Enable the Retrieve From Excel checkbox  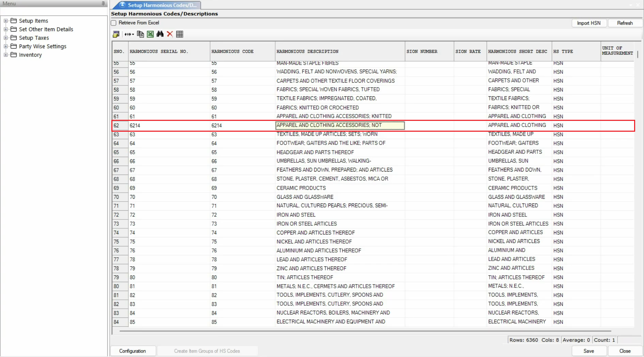[x=114, y=23]
